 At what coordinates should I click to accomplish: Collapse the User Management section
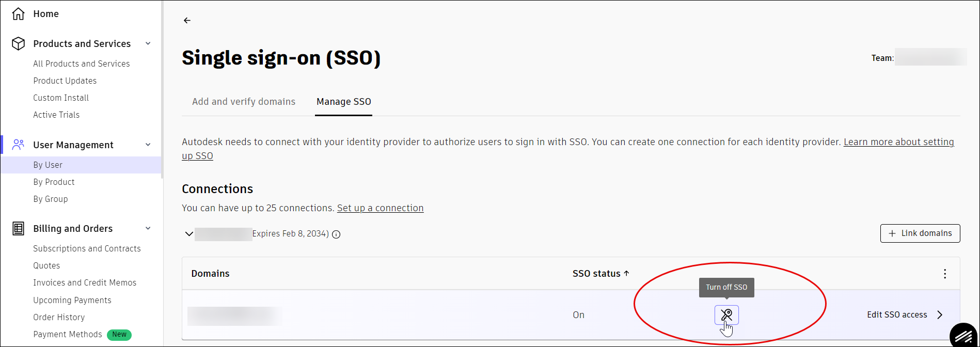click(x=148, y=145)
